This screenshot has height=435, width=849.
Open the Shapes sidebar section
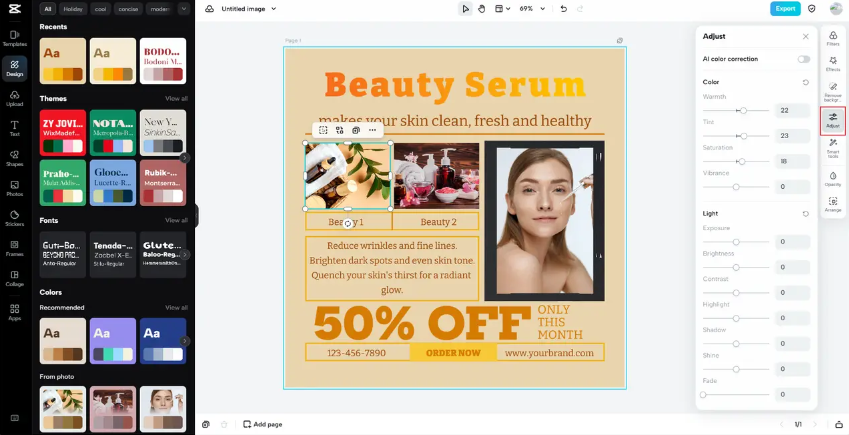pyautogui.click(x=15, y=159)
